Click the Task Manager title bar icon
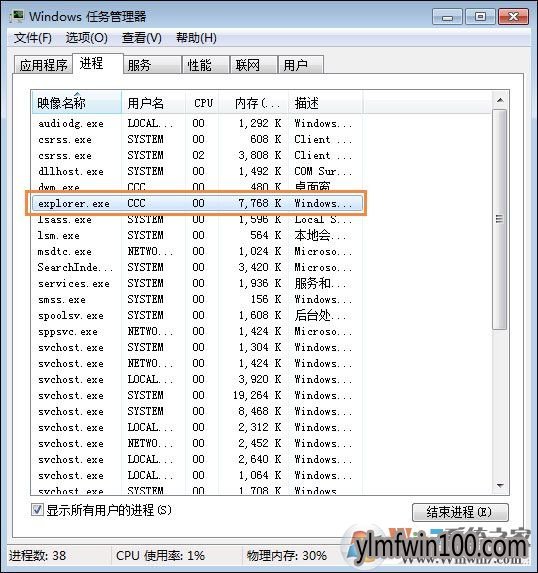This screenshot has width=538, height=573. click(16, 16)
